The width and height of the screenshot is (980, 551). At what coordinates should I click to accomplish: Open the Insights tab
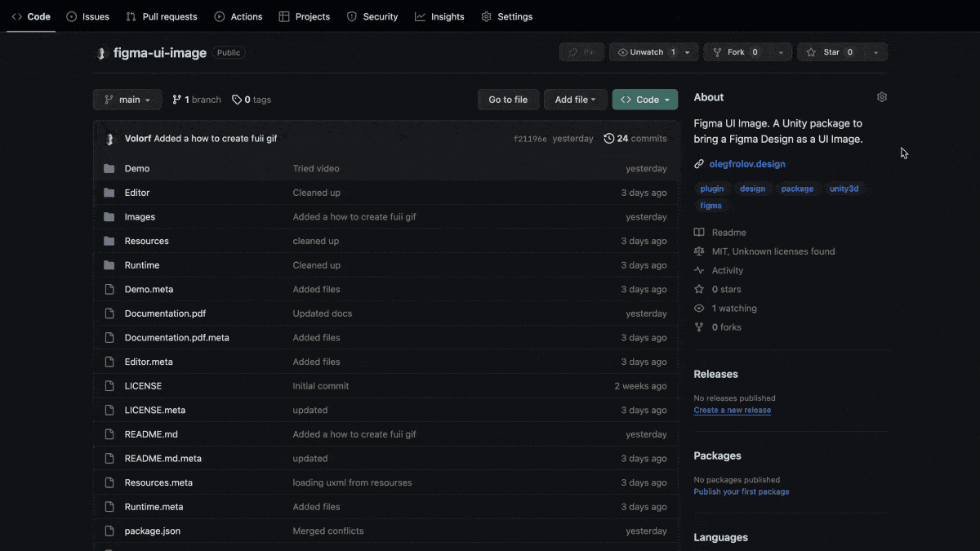pyautogui.click(x=439, y=16)
